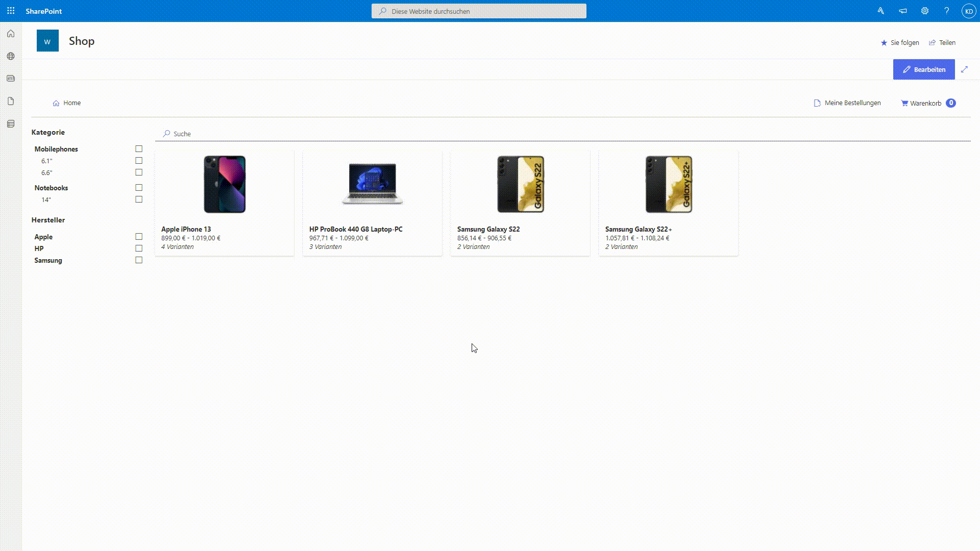
Task: Focus the Diese Website durchsuchen search box
Action: coord(479,11)
